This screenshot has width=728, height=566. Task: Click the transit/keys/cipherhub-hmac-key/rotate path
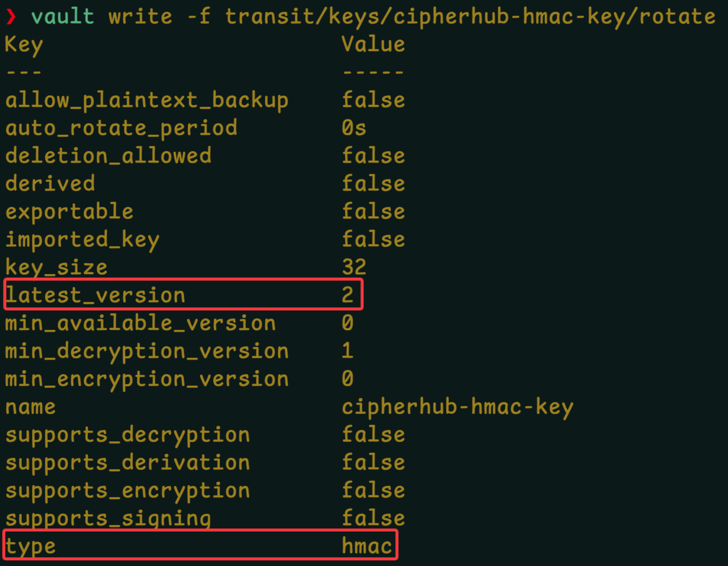point(470,17)
